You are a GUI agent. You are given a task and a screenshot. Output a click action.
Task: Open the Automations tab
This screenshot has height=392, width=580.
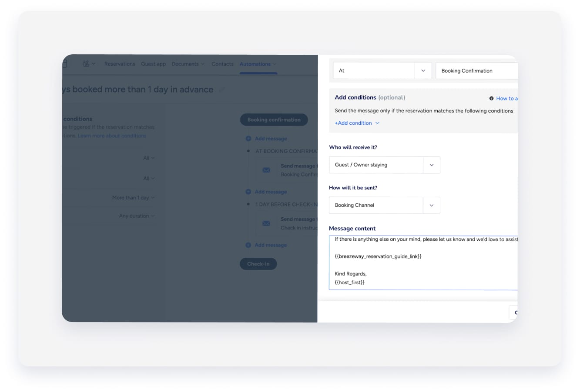click(258, 64)
